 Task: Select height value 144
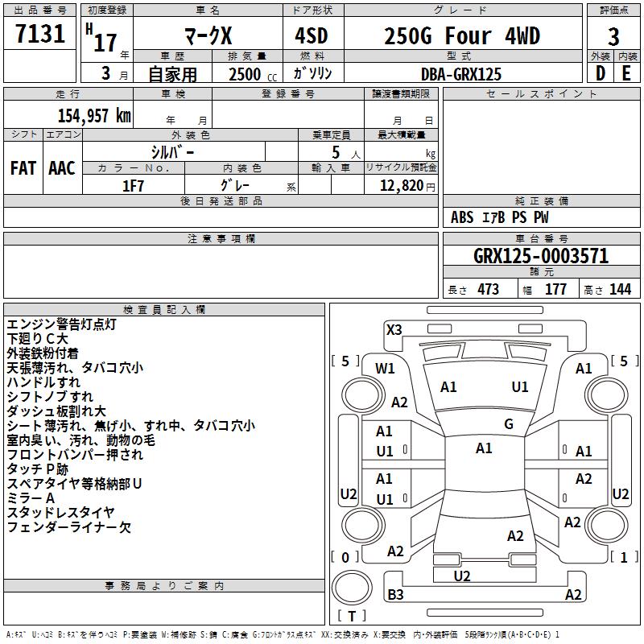(x=620, y=289)
